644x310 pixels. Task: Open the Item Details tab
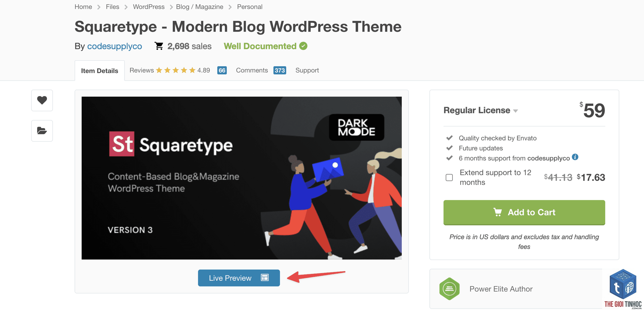(100, 71)
